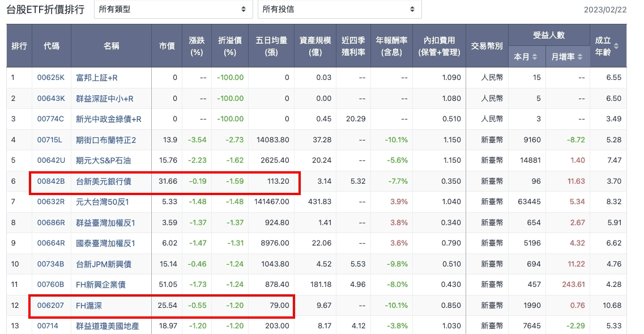Viewport: 644px width, 334px height.
Task: Click the 台股ETF折價排行 page title
Action: pyautogui.click(x=45, y=9)
